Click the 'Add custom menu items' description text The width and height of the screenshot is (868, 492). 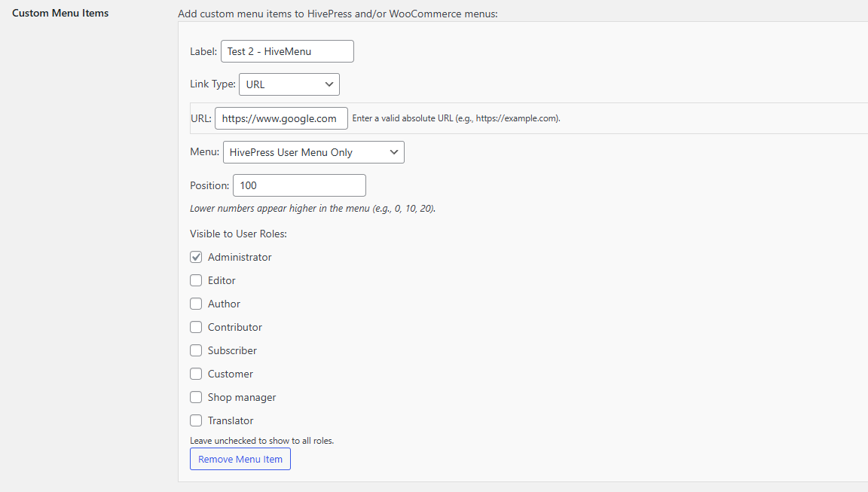click(x=338, y=14)
